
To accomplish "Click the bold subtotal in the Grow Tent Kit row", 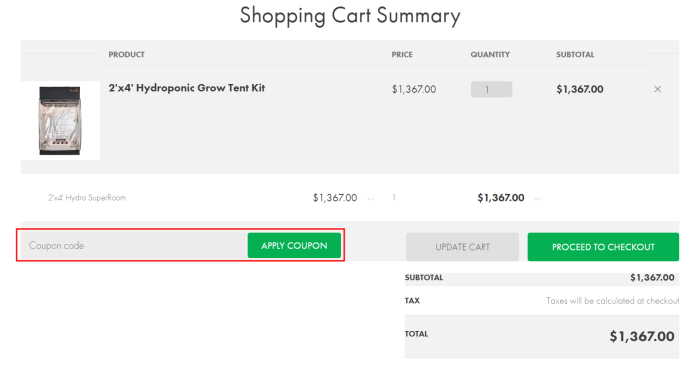I will coord(579,89).
